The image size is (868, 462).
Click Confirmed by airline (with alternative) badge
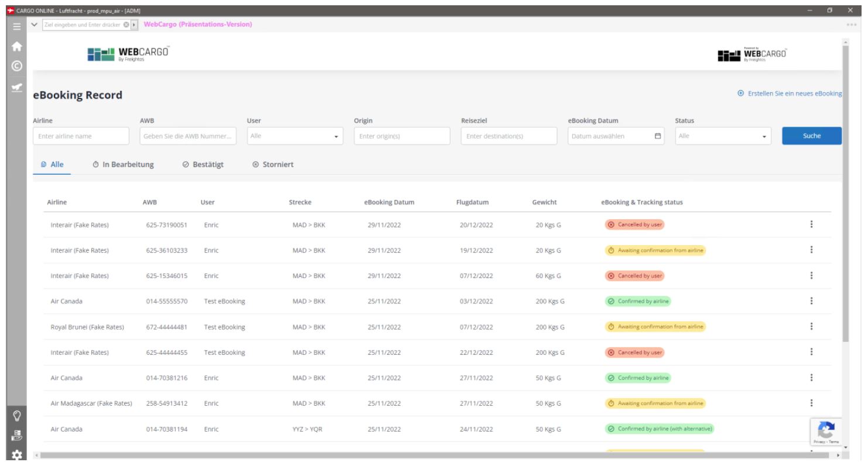(659, 429)
